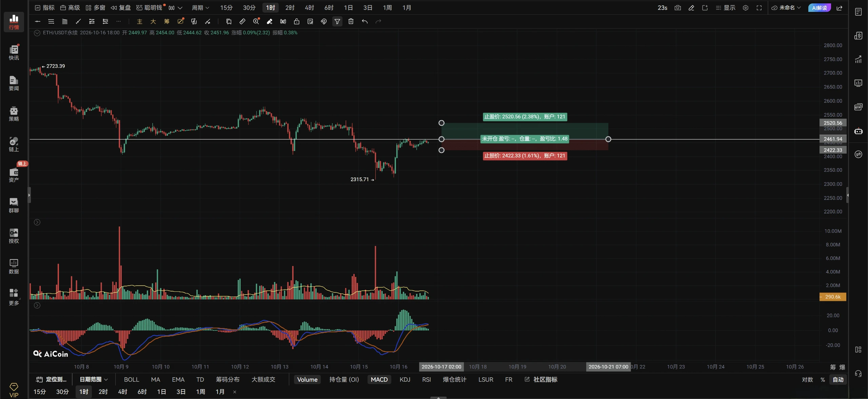
Task: Click the filter funnel toolbar icon
Action: click(337, 21)
